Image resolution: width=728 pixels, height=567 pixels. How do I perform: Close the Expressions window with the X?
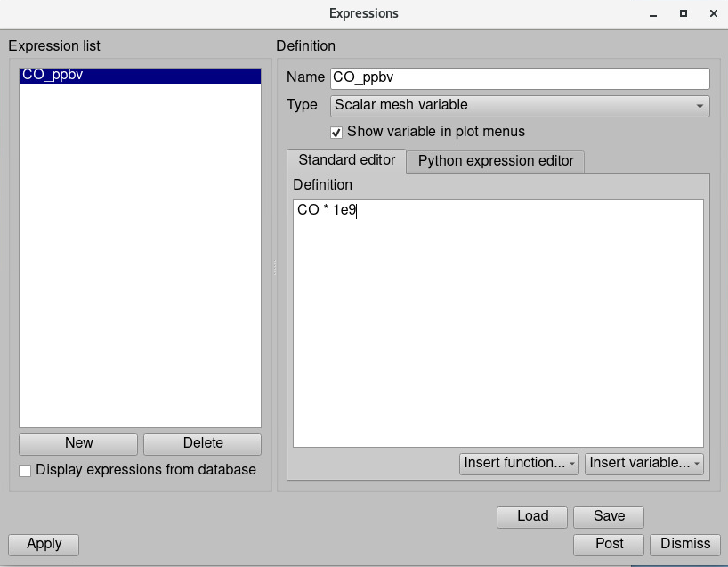(713, 13)
